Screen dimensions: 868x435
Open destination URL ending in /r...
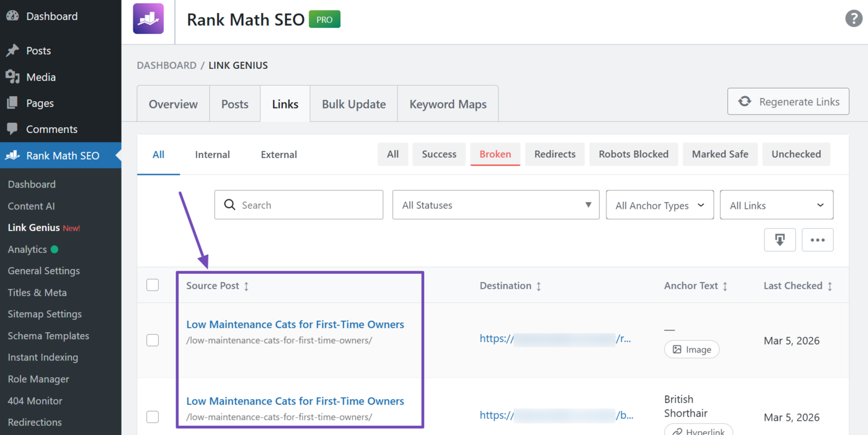pyautogui.click(x=556, y=338)
